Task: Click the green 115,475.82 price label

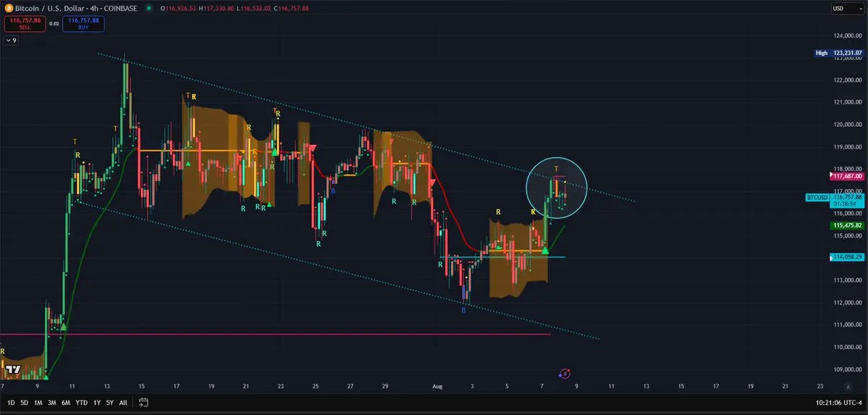Action: tap(847, 225)
